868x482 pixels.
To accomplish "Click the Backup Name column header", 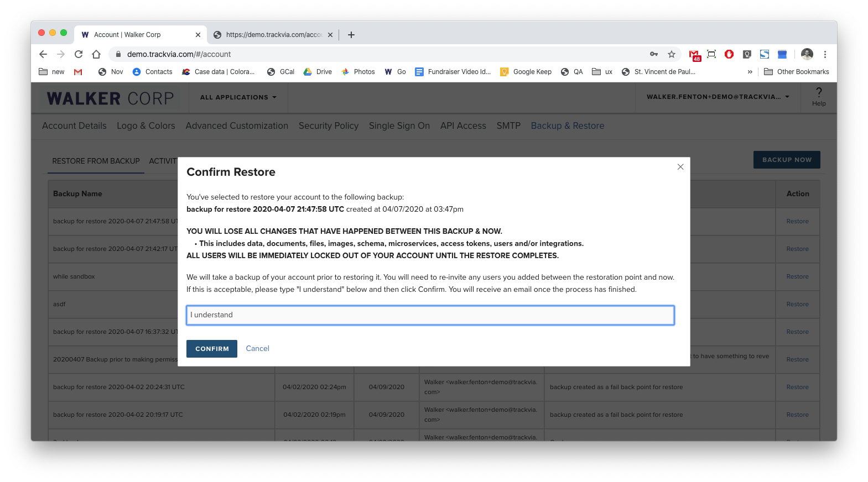I will tap(77, 194).
